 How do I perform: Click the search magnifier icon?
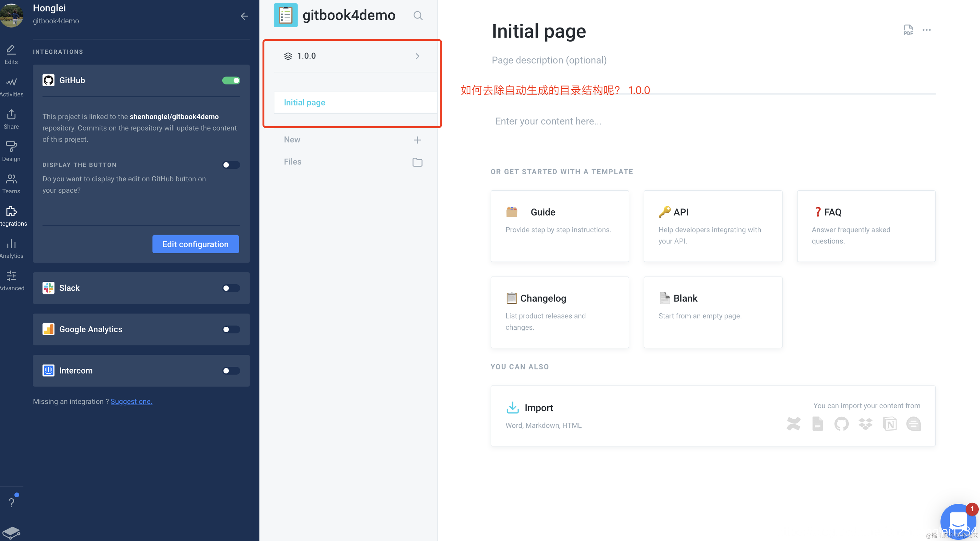[418, 16]
